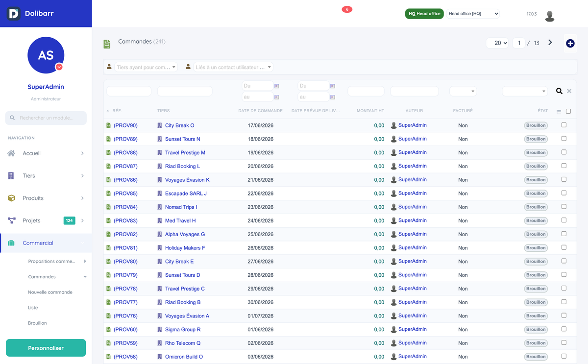Check the box for order (PROV85)
588x364 pixels.
(x=564, y=193)
